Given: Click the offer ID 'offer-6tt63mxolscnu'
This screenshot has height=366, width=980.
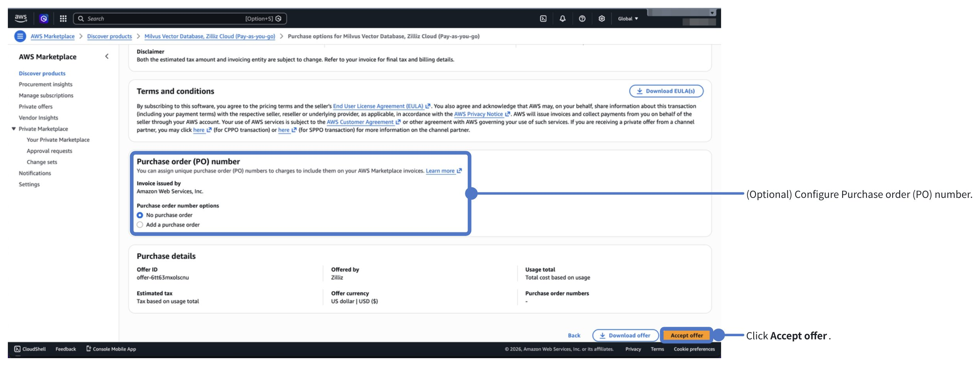Looking at the screenshot, I should tap(163, 277).
